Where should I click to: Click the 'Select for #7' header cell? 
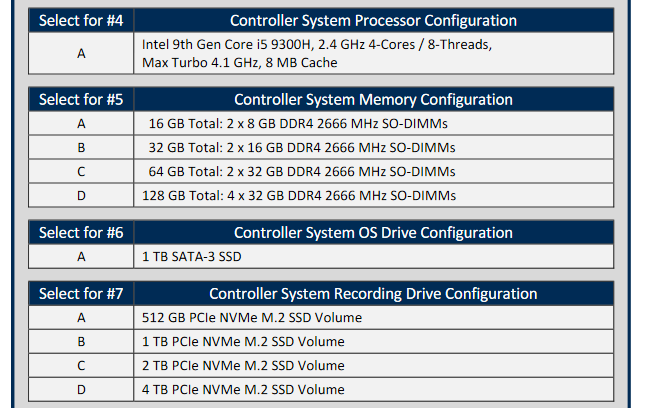pyautogui.click(x=81, y=293)
